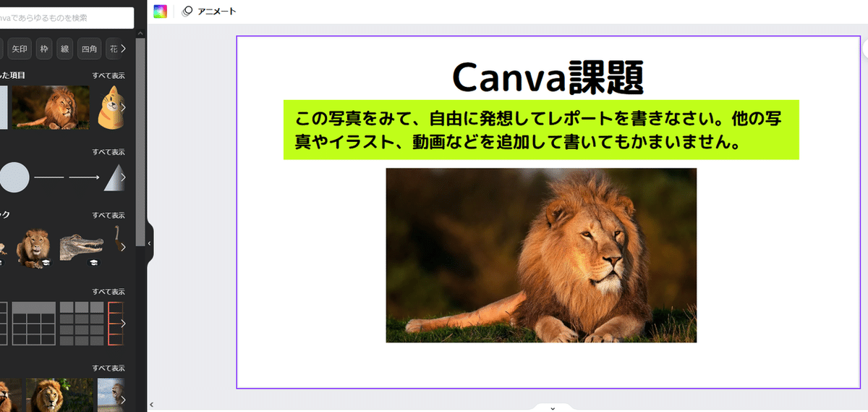Select the 四角 category chip
This screenshot has height=412, width=868.
[89, 49]
